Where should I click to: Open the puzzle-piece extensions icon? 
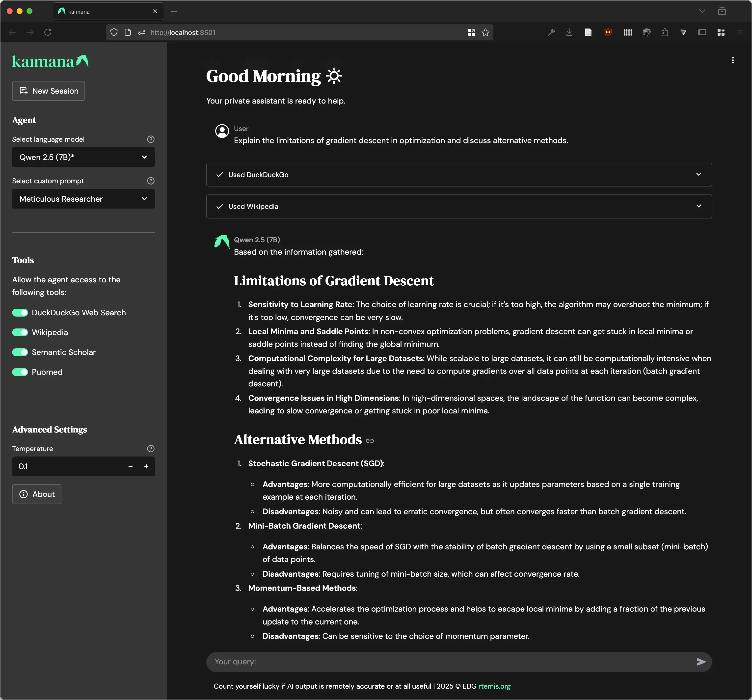tap(665, 32)
